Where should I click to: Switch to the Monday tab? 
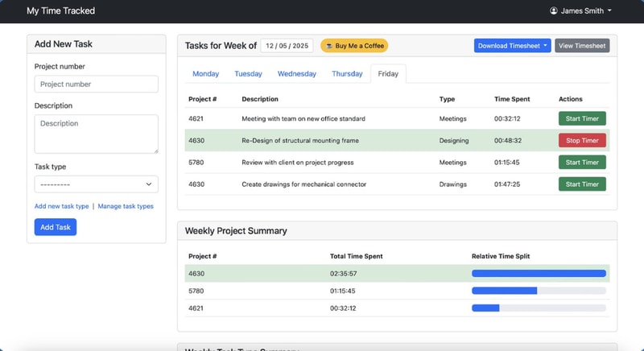(x=205, y=74)
